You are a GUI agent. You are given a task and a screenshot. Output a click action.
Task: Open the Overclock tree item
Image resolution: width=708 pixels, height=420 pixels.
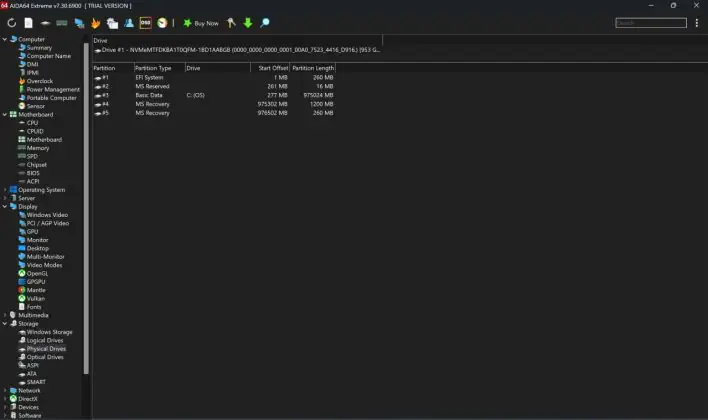(x=39, y=81)
